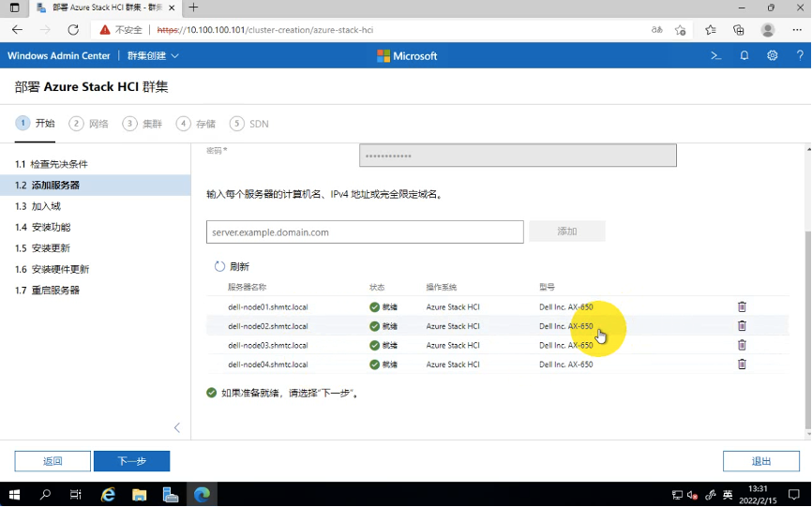
Task: Open Server Manager from taskbar
Action: tap(171, 495)
